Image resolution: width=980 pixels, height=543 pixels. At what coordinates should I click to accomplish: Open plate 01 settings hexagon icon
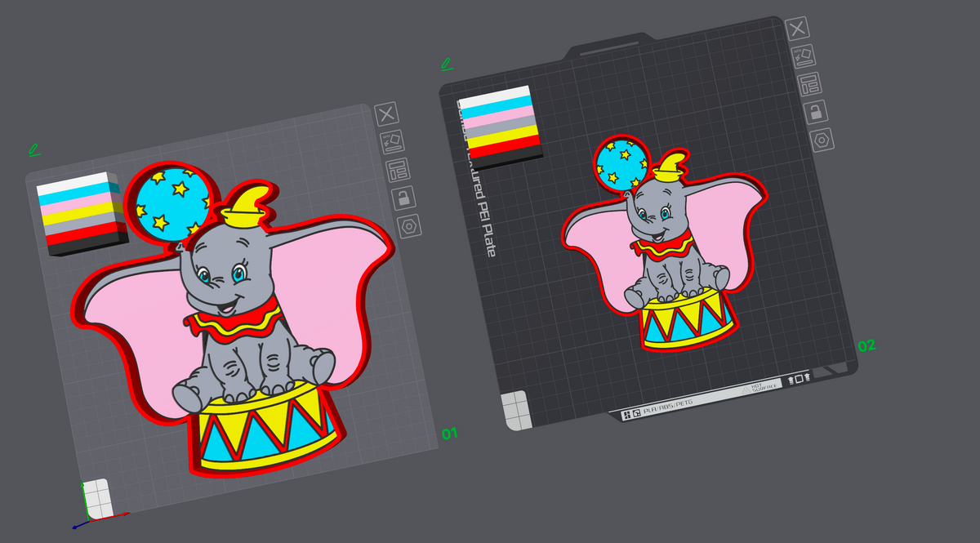click(409, 225)
